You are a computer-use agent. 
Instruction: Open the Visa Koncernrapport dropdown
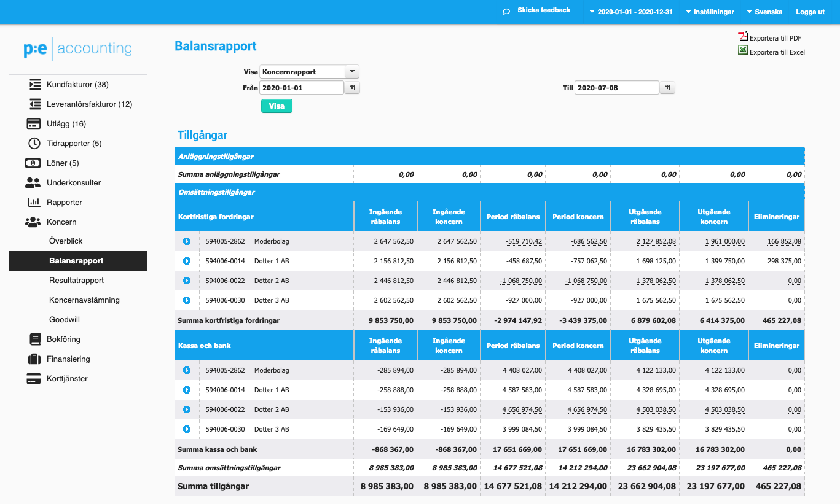point(309,72)
